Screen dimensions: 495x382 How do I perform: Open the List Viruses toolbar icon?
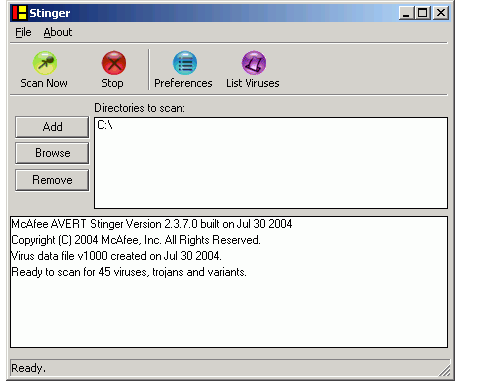254,63
